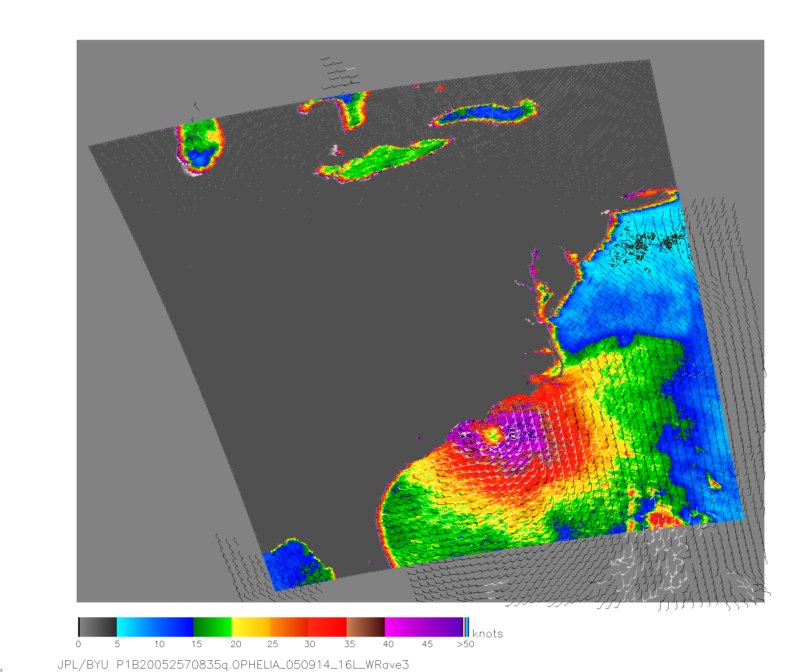Click the '30' tick label on colorbar
Image resolution: width=805 pixels, height=672 pixels.
[x=310, y=644]
